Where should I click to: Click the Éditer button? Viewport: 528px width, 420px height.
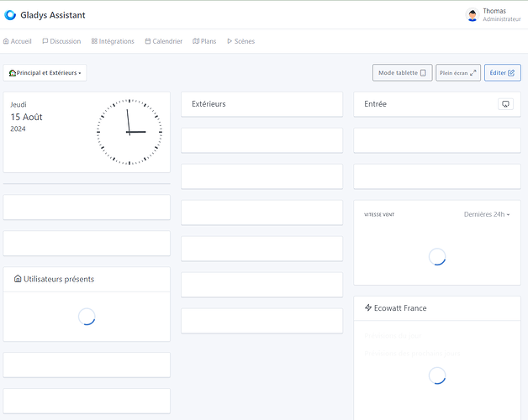502,73
